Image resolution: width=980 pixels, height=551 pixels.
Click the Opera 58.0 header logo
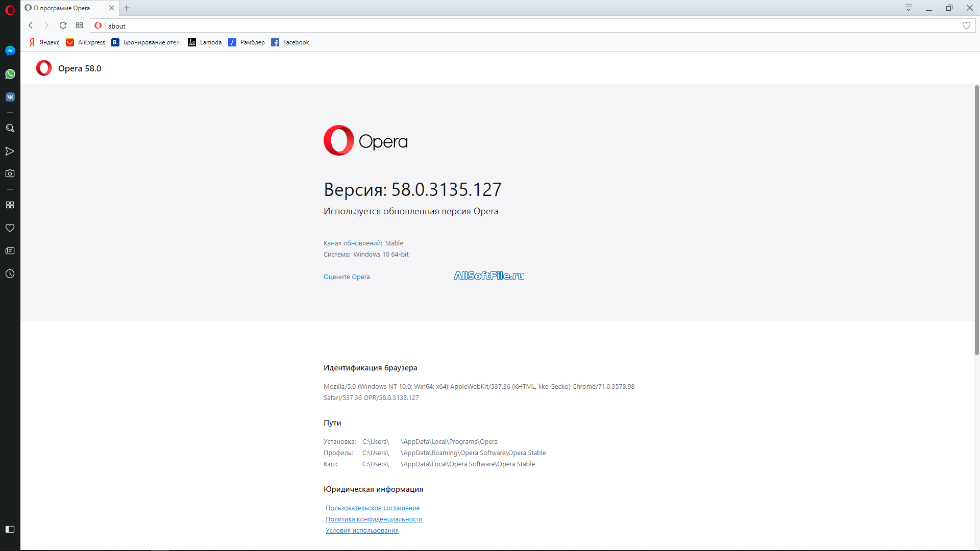pyautogui.click(x=44, y=68)
